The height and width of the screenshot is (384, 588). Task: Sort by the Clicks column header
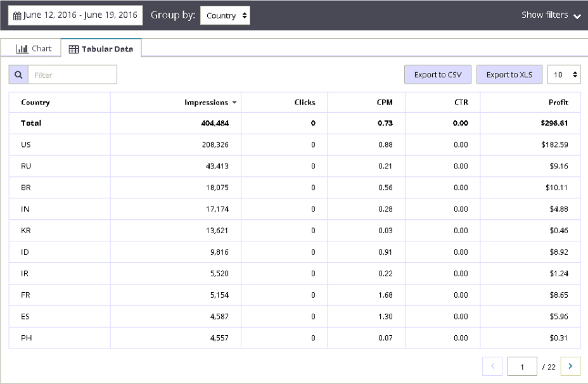[305, 103]
